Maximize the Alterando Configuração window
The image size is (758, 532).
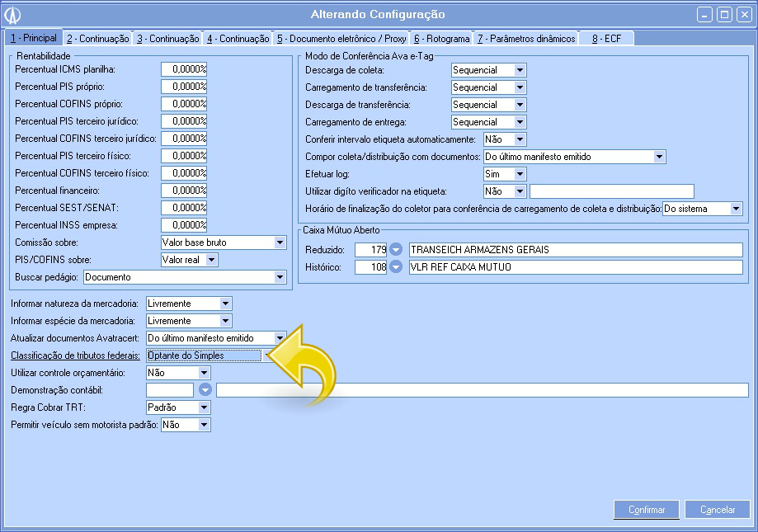[x=723, y=14]
